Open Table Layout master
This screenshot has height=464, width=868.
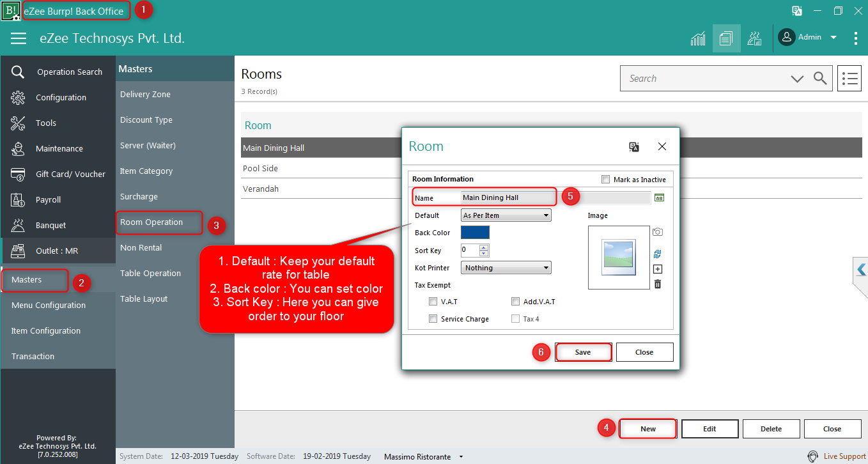pos(144,298)
